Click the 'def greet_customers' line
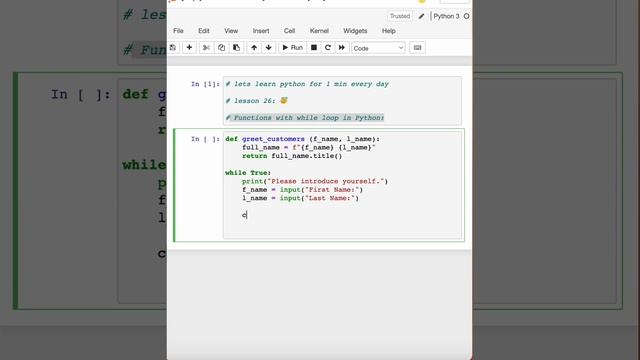Viewport: 640px width, 360px height. (x=302, y=139)
